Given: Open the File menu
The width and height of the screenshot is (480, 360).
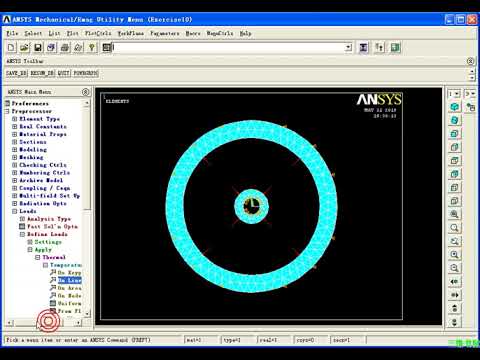Looking at the screenshot, I should [x=12, y=33].
